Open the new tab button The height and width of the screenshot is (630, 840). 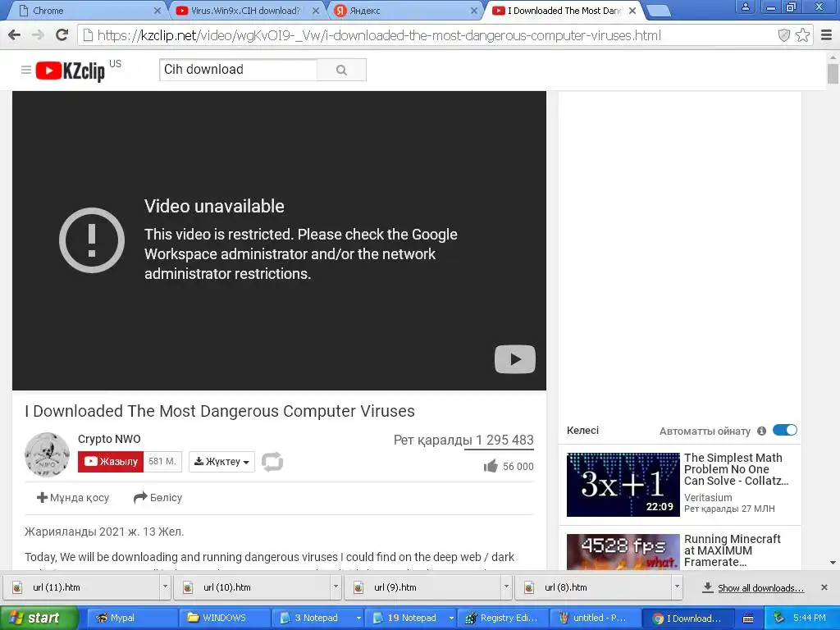[659, 10]
